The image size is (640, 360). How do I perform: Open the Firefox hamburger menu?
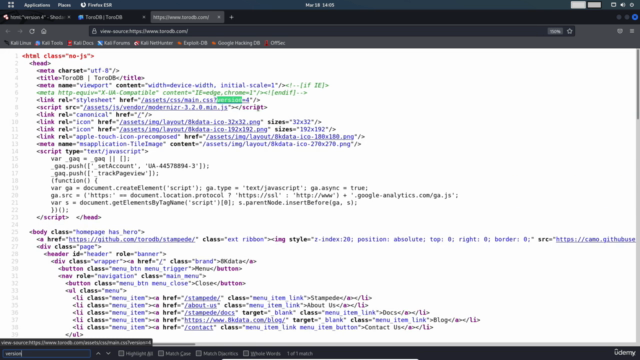point(632,31)
